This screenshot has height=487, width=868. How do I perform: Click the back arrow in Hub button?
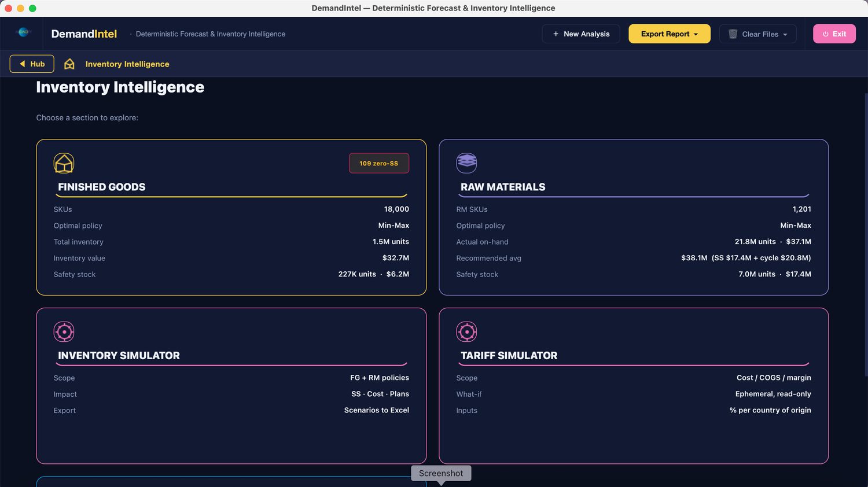click(22, 64)
